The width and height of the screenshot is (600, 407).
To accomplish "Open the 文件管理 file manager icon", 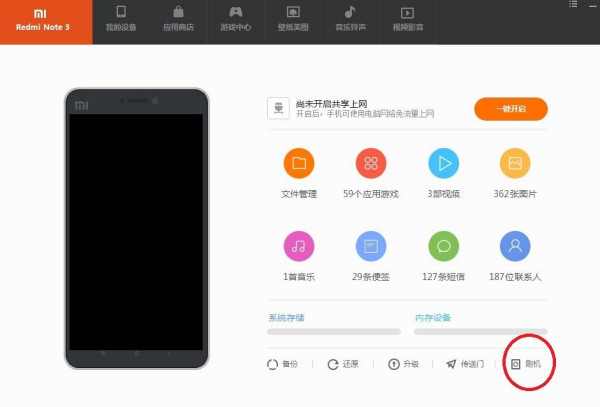I will pos(299,163).
